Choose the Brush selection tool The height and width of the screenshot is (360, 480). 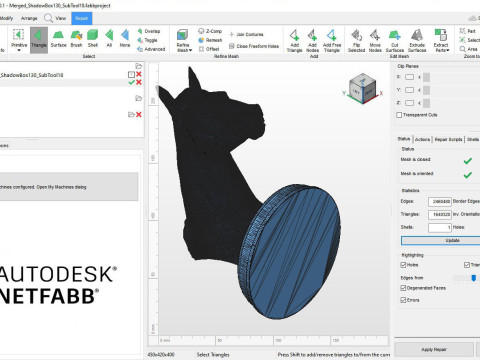point(76,39)
